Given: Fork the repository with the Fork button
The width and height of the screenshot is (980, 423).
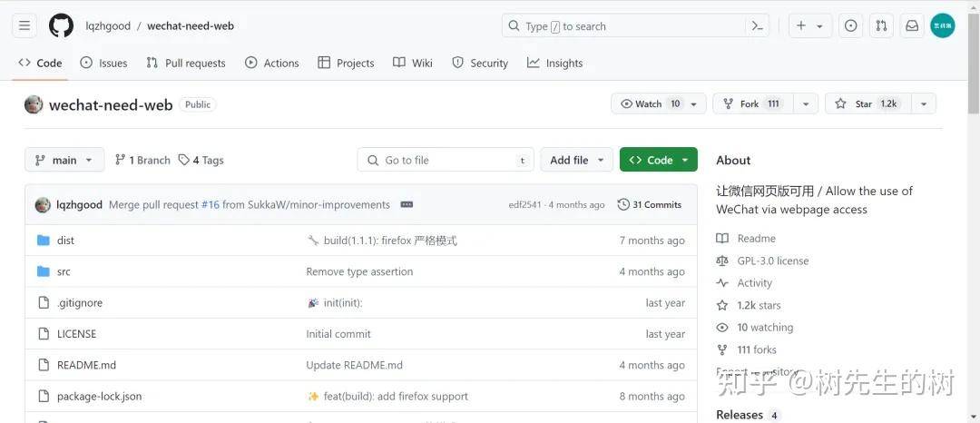Looking at the screenshot, I should 753,103.
